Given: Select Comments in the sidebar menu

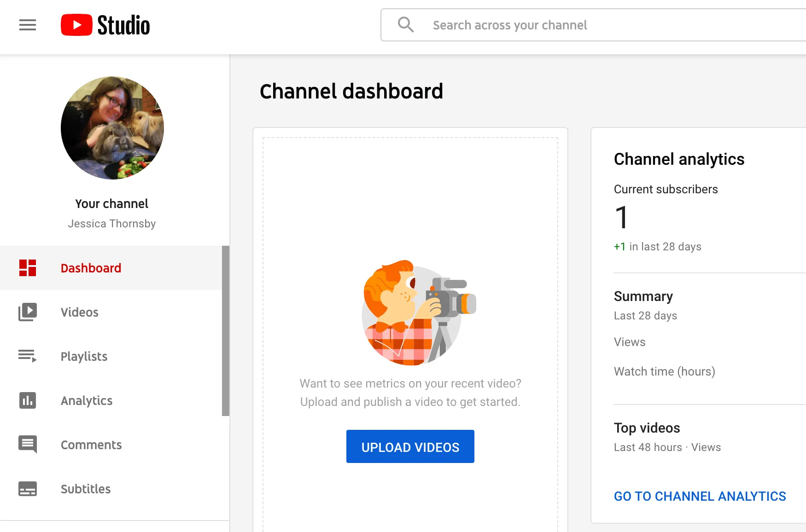Looking at the screenshot, I should point(91,445).
